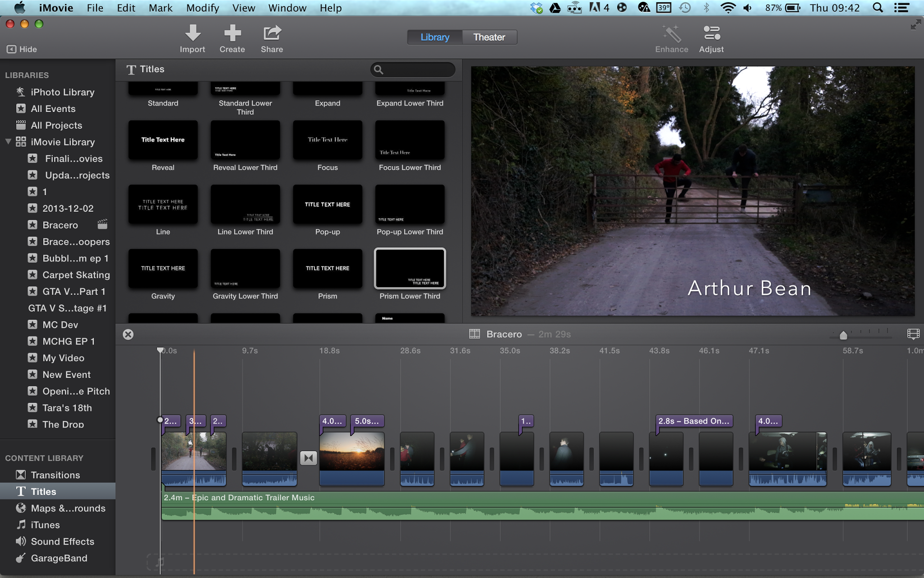Adjust the timeline zoom slider
Viewport: 924px width, 578px height.
(x=843, y=335)
